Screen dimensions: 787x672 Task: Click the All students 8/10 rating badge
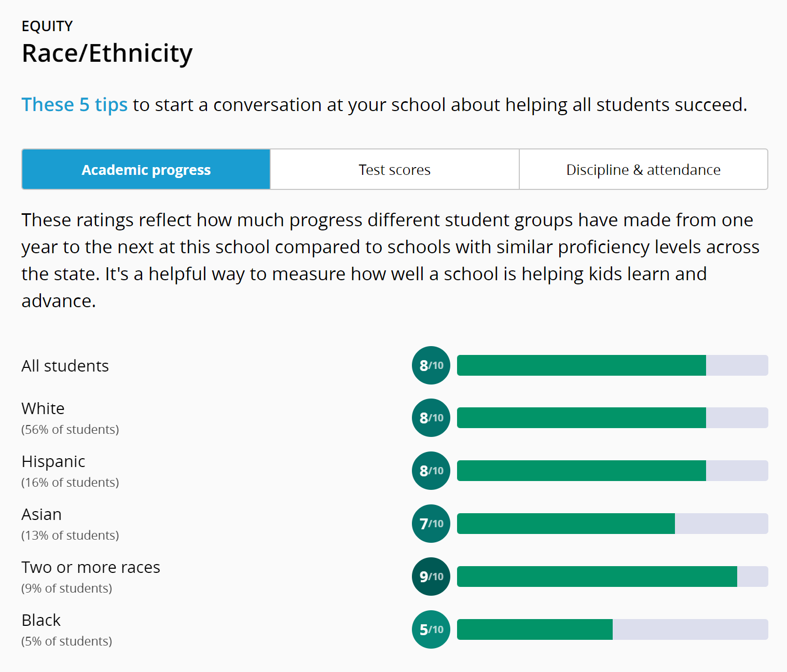431,365
